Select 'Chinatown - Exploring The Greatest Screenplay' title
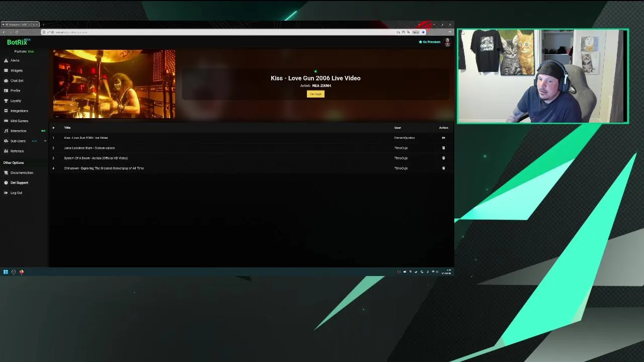The width and height of the screenshot is (644, 362). (x=104, y=168)
